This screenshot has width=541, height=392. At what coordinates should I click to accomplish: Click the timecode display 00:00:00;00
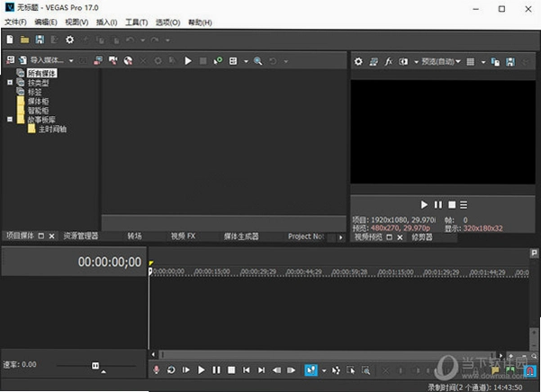110,262
